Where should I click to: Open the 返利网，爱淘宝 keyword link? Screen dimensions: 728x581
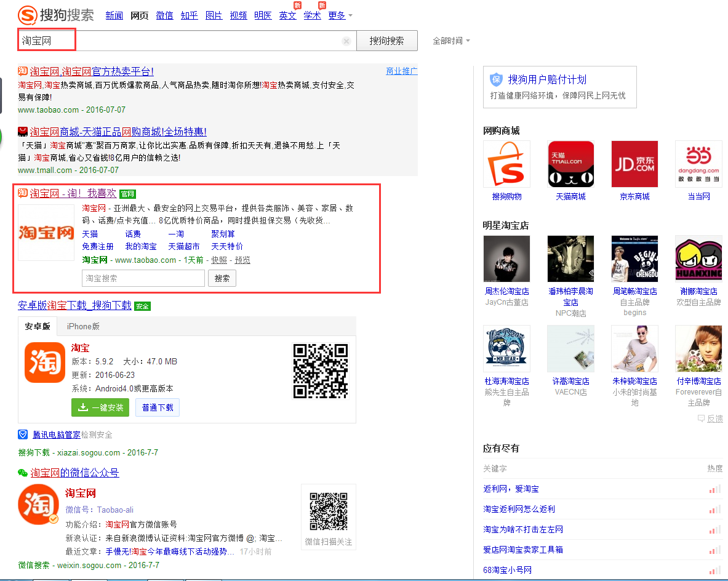[x=511, y=489]
